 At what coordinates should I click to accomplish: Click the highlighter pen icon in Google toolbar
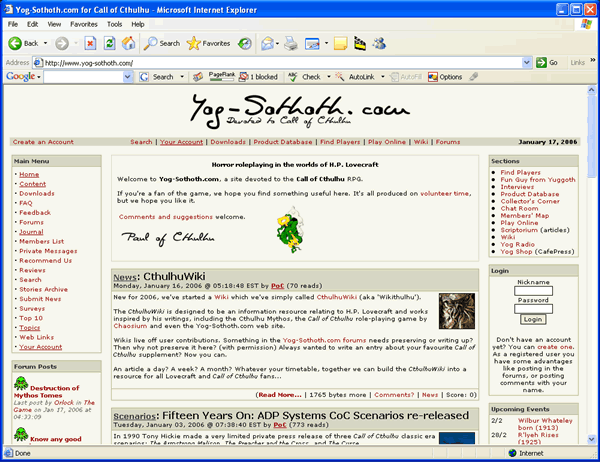(x=474, y=77)
